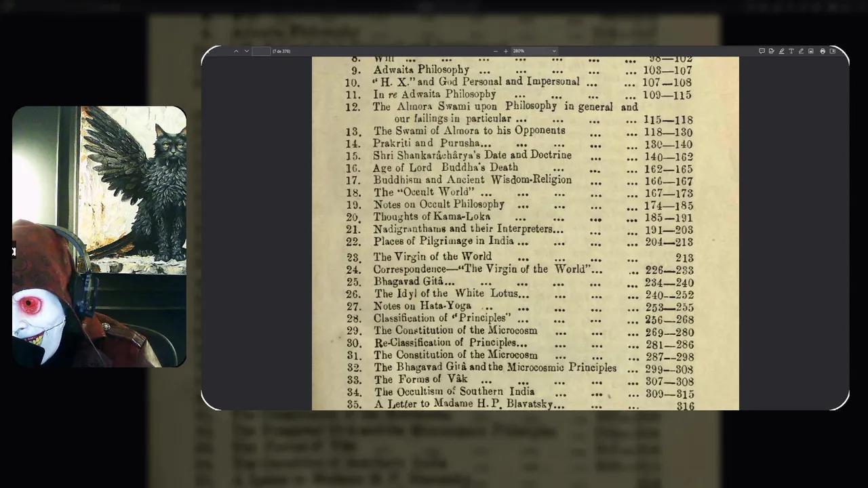Click the "In re Adwaita Philosophy" entry
The height and width of the screenshot is (488, 868).
click(434, 94)
